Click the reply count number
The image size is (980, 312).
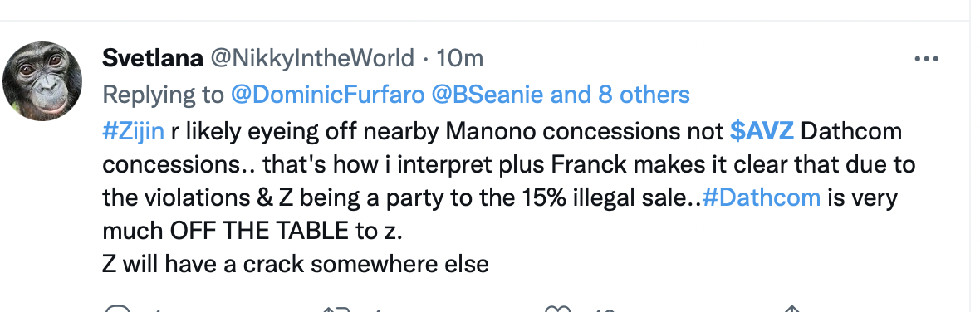coord(158,310)
